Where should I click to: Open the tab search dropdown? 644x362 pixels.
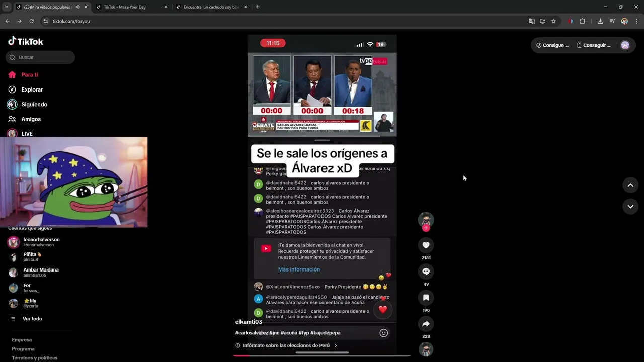(7, 7)
